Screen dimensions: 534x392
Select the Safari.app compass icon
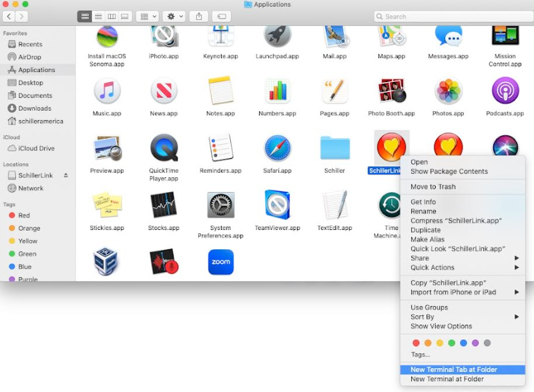277,148
